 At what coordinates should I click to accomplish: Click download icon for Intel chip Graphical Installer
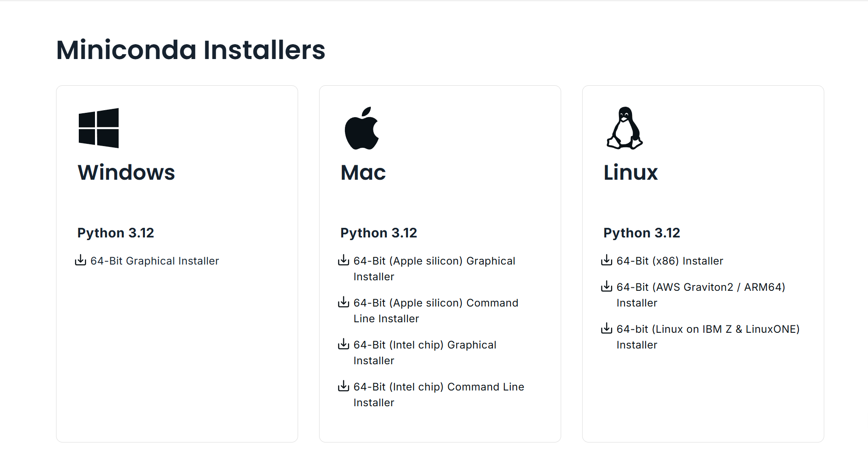click(344, 344)
